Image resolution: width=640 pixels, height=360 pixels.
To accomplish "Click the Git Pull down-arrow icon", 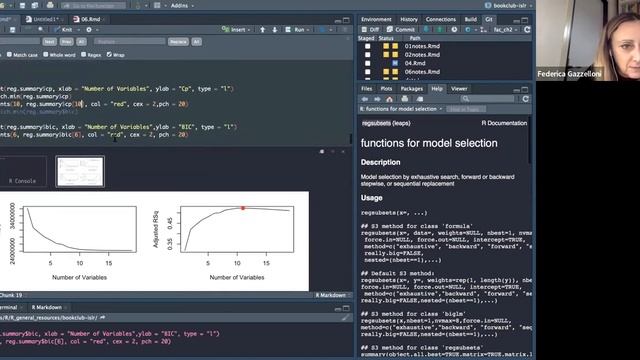I will tap(426, 29).
